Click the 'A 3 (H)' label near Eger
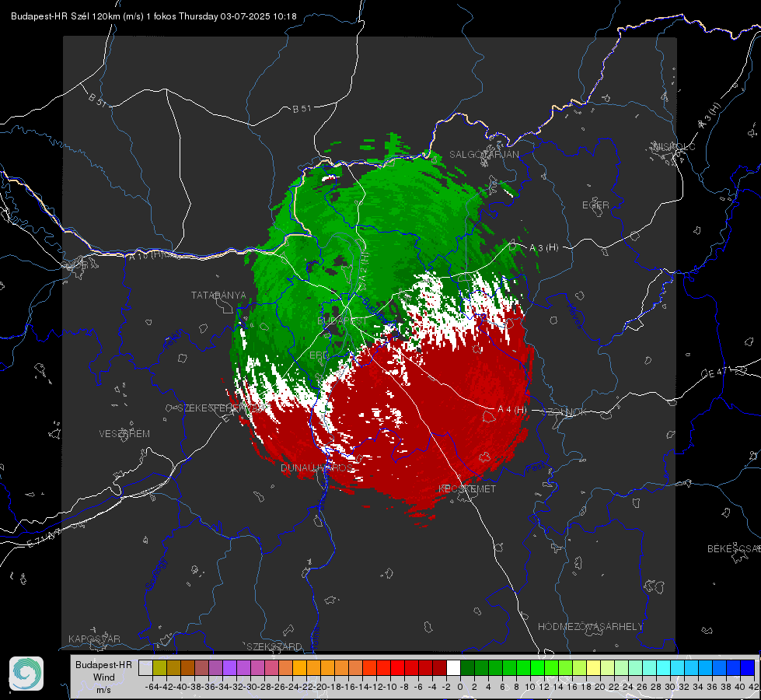The width and height of the screenshot is (761, 700). click(543, 248)
